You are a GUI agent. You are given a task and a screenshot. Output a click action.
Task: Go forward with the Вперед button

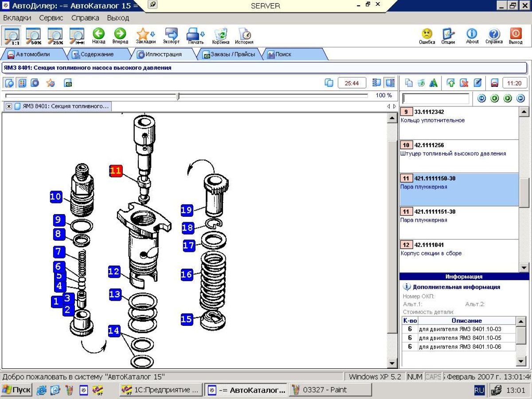pos(120,36)
